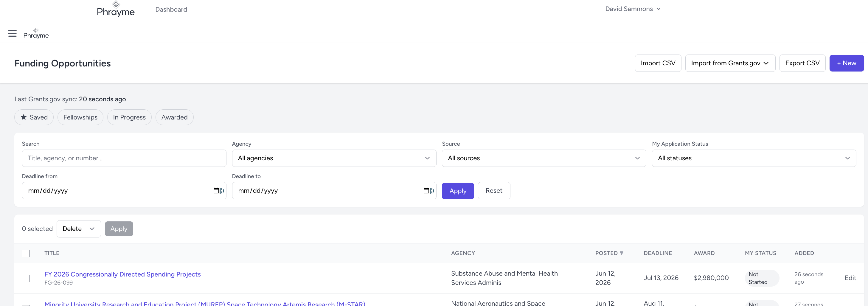Viewport: 868px width, 306px height.
Task: Click the Jul 13, 2026 deadline cell
Action: pyautogui.click(x=661, y=278)
